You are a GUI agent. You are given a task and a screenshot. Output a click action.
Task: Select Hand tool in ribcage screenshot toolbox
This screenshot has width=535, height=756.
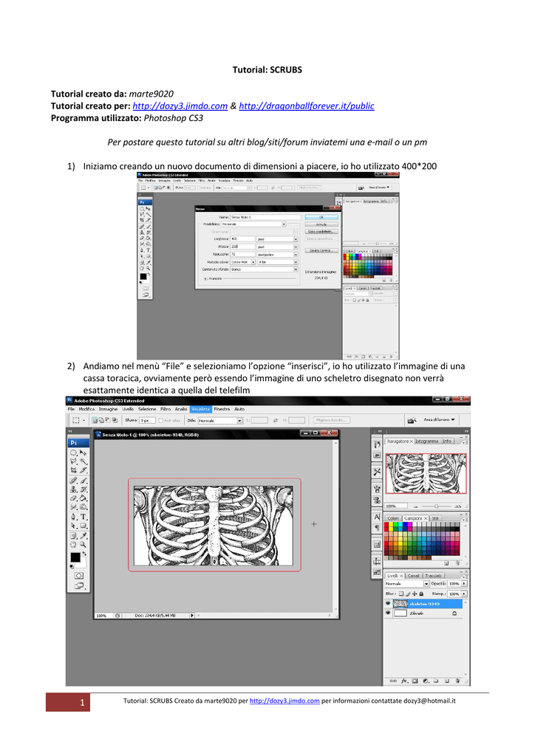(73, 544)
